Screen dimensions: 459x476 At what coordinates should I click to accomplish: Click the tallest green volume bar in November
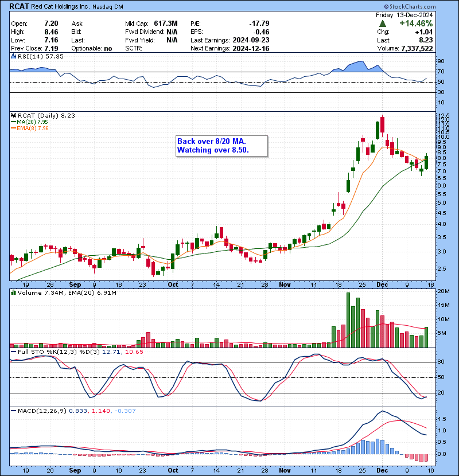coord(348,320)
